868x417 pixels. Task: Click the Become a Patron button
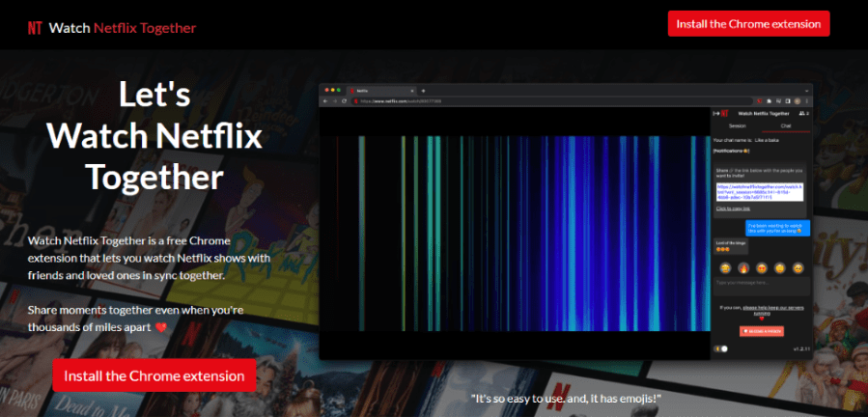pos(762,331)
